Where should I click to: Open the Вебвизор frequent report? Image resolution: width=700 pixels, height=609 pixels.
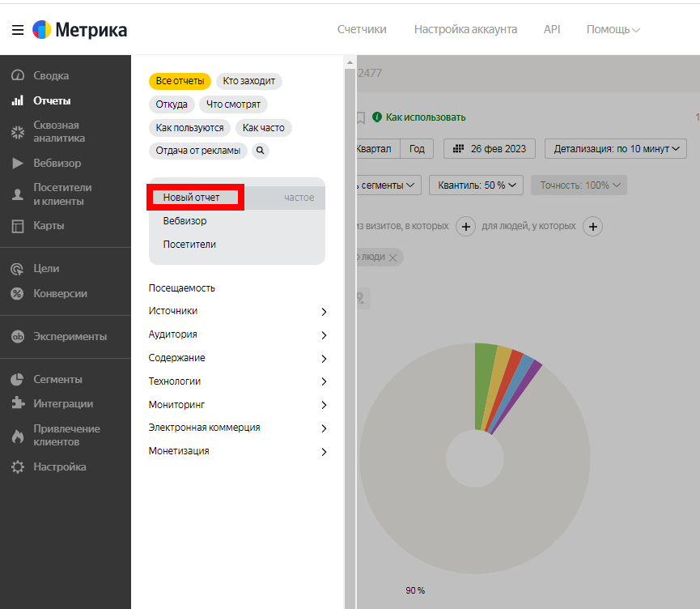click(185, 221)
